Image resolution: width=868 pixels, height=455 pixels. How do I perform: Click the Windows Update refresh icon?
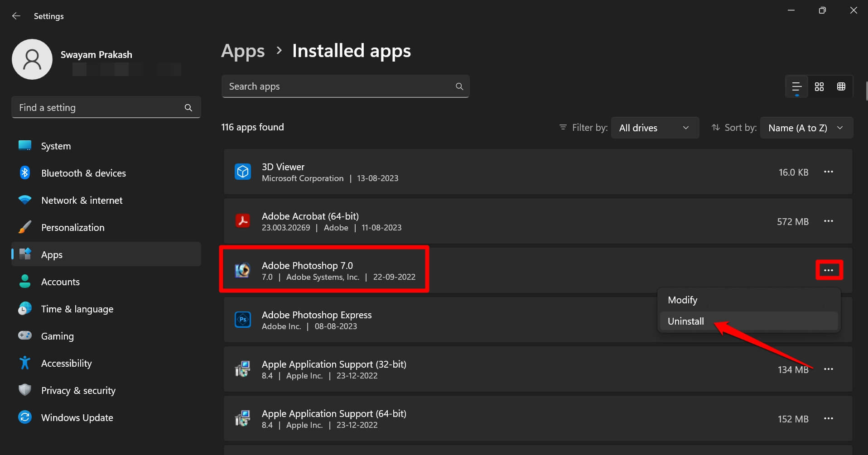25,417
